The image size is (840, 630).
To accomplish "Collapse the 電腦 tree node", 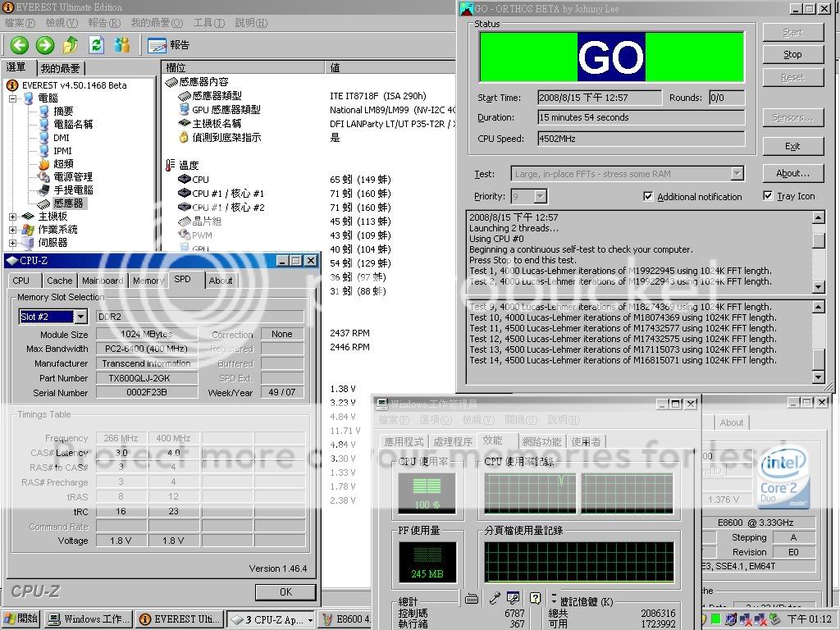I will pyautogui.click(x=13, y=98).
